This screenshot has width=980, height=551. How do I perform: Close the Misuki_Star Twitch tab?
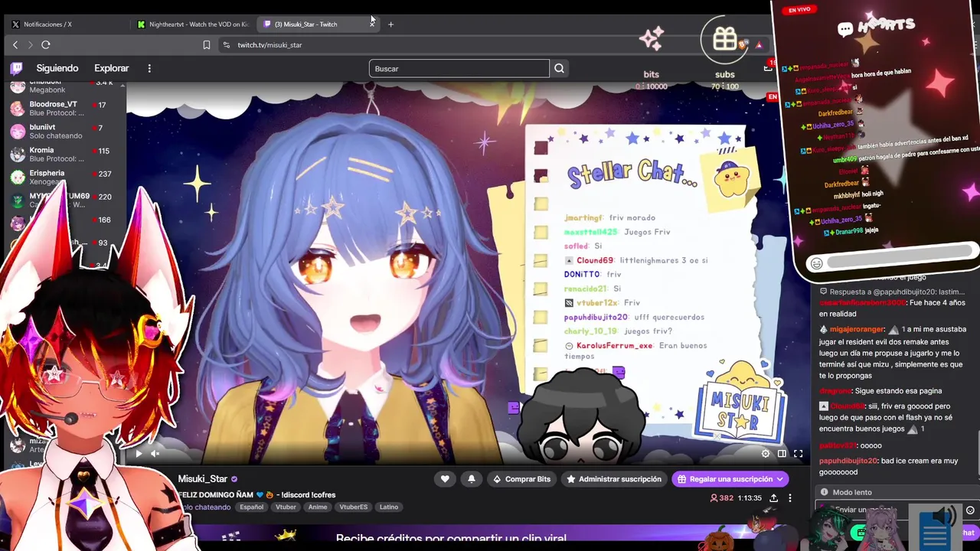(x=372, y=23)
